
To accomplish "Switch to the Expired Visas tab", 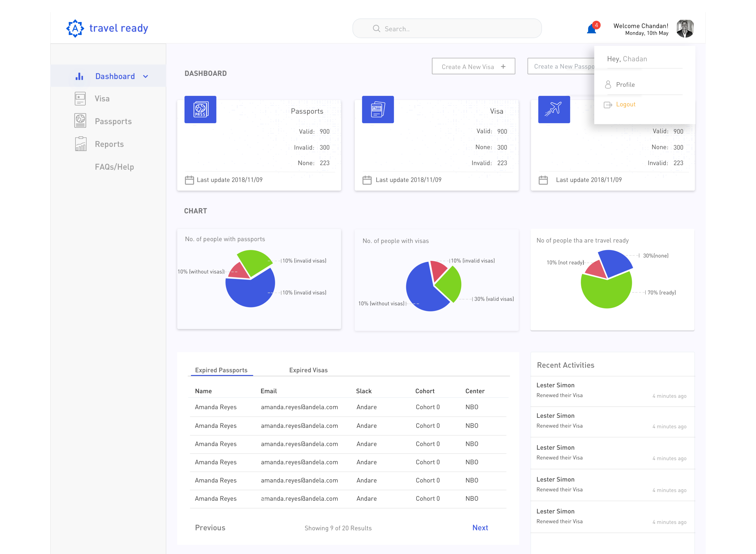I will point(308,370).
